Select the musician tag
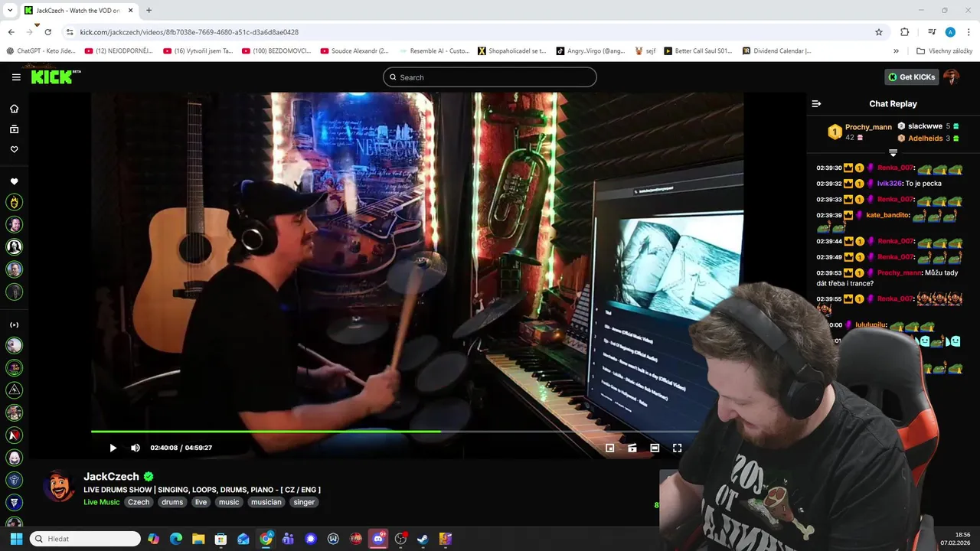Screen dimensions: 980x551 click(266, 502)
